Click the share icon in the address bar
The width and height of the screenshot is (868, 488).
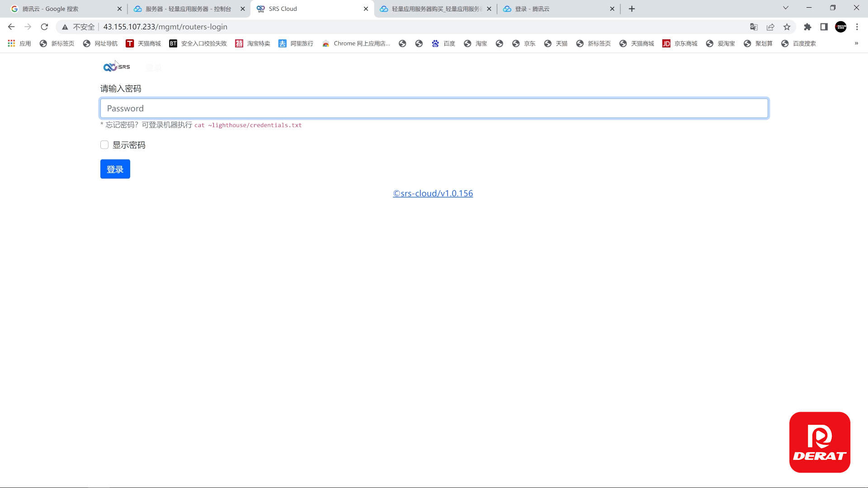tap(770, 27)
